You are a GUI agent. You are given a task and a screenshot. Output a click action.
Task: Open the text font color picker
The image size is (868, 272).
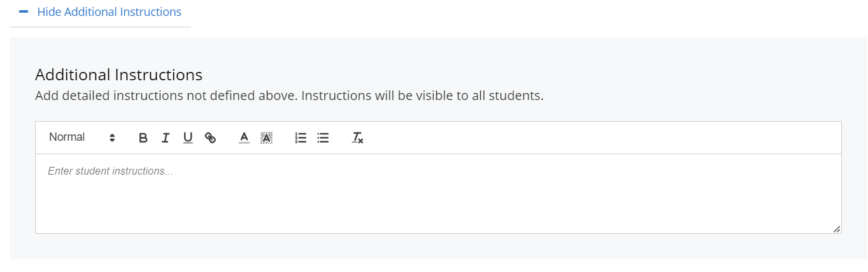(244, 138)
